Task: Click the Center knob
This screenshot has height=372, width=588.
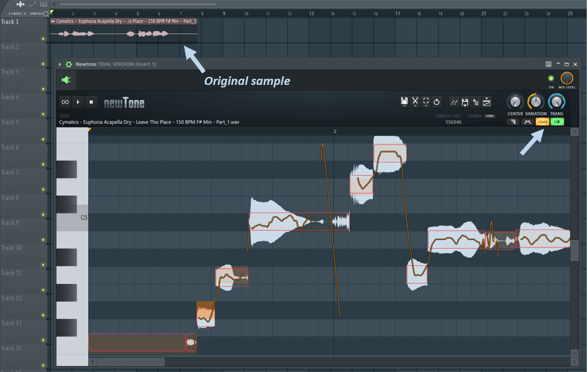Action: [515, 102]
